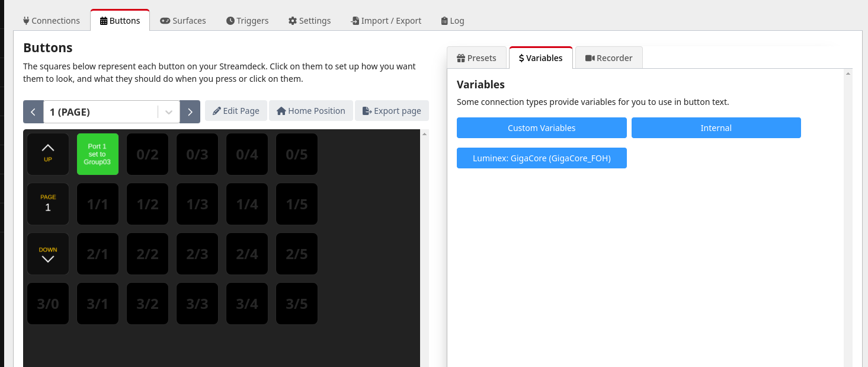Open the page selector dropdown arrow
868x367 pixels.
coord(169,111)
